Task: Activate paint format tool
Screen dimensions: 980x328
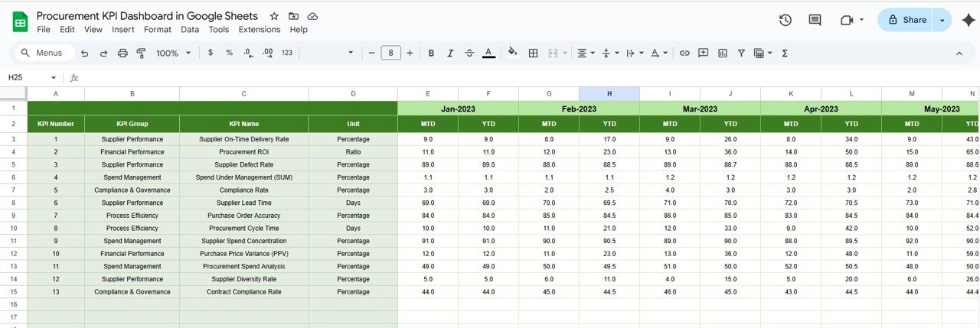Action: [x=141, y=53]
